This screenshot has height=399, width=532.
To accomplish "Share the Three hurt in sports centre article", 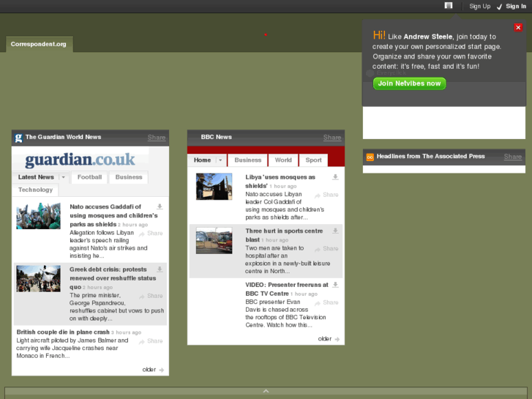I will coord(326,249).
